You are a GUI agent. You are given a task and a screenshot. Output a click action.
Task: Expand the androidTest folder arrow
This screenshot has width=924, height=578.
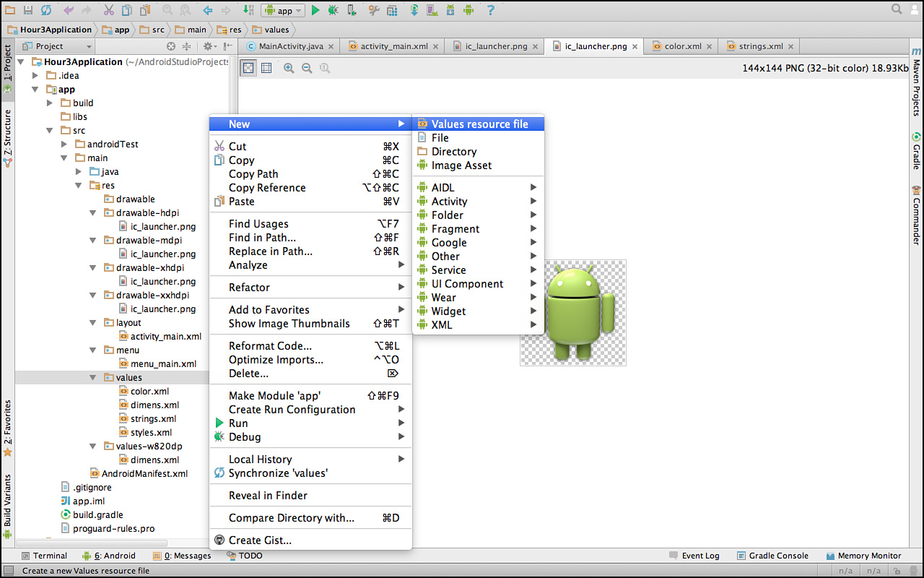[x=64, y=144]
